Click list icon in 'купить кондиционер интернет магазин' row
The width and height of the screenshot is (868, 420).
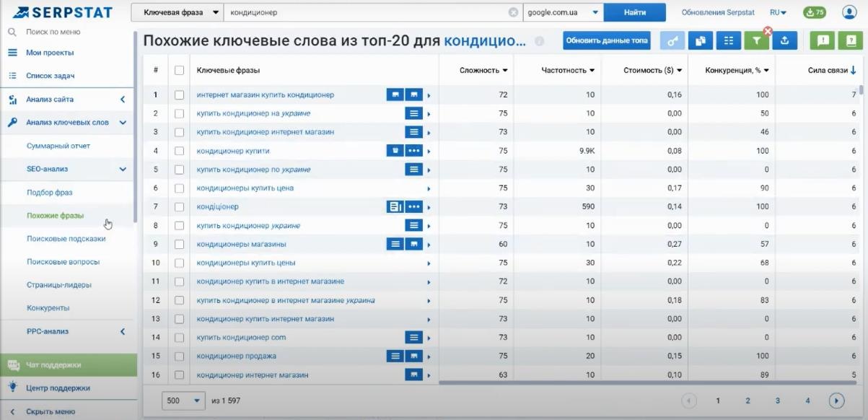pos(413,132)
